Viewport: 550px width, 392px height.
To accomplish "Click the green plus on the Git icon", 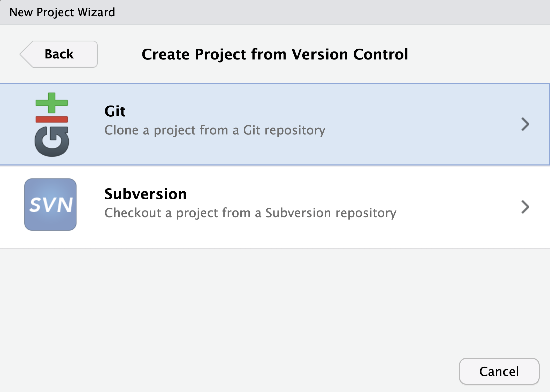I will click(x=52, y=103).
